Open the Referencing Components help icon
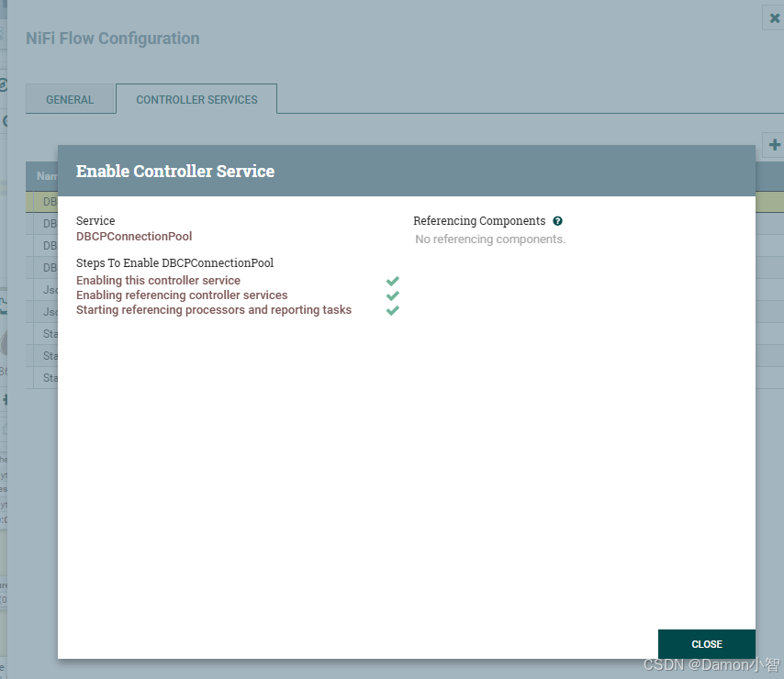784x679 pixels. [557, 221]
